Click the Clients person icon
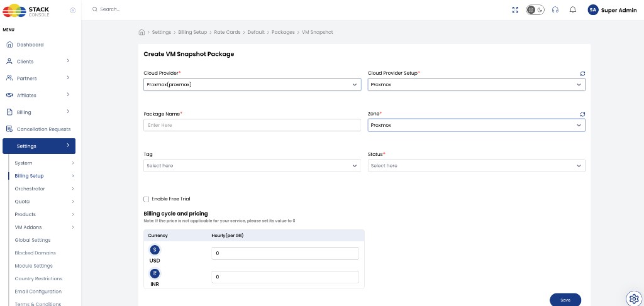 9,61
